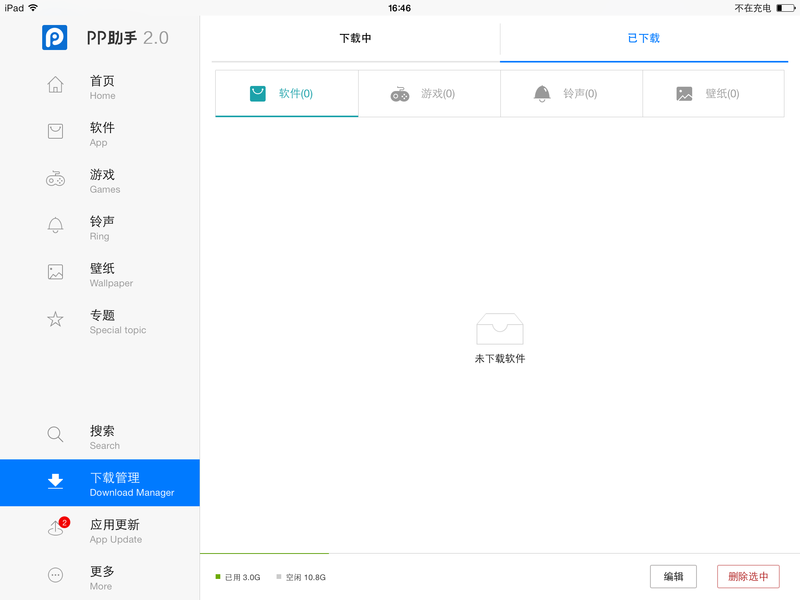Switch to the 已下载 tab
The width and height of the screenshot is (800, 600).
(644, 38)
